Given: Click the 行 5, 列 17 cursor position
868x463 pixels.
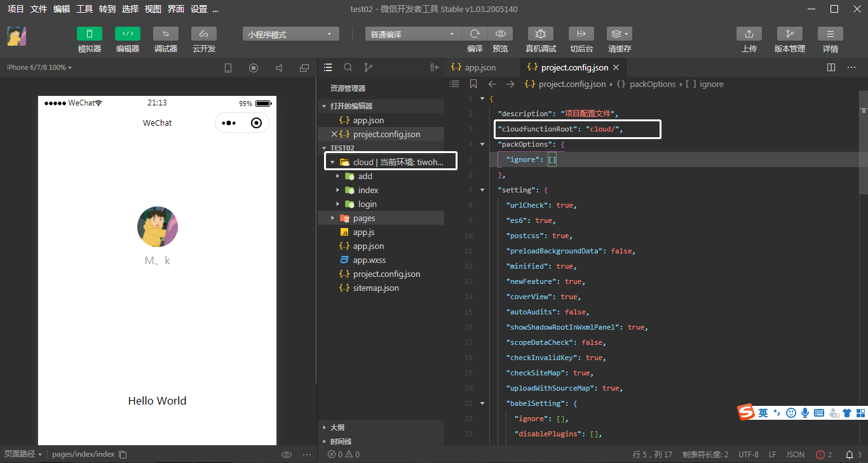Looking at the screenshot, I should coord(653,454).
